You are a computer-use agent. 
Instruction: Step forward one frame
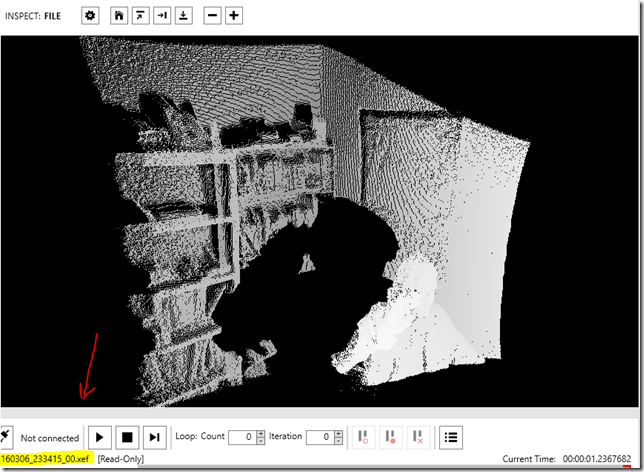[155, 437]
